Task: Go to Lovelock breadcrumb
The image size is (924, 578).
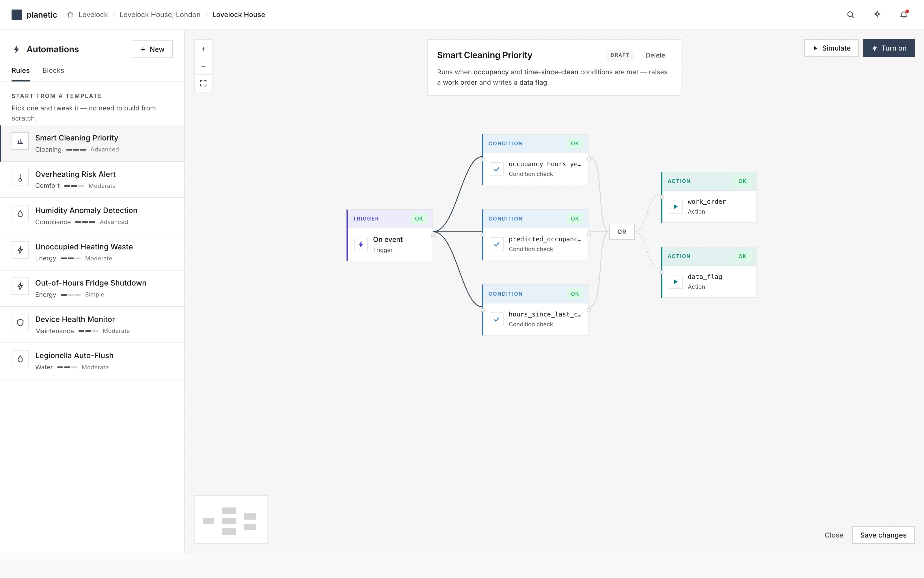Action: [93, 14]
